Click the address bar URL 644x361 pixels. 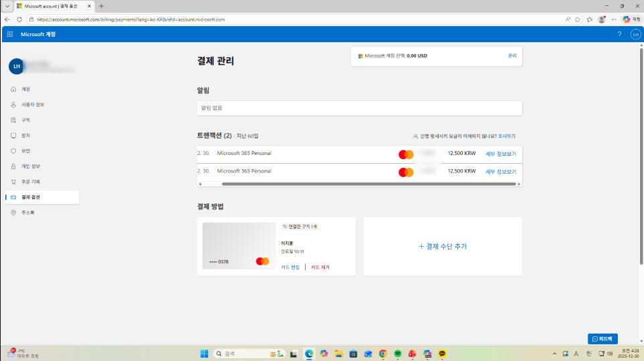[130, 19]
